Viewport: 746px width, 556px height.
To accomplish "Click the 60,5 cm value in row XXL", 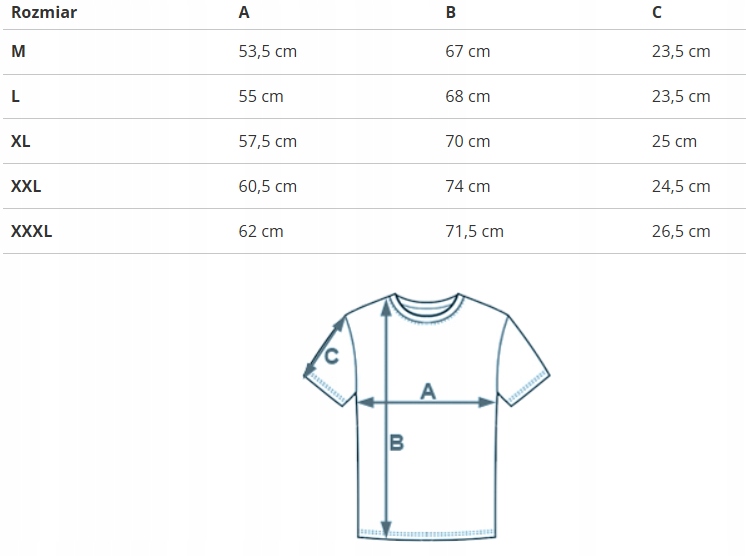I will click(x=267, y=186).
